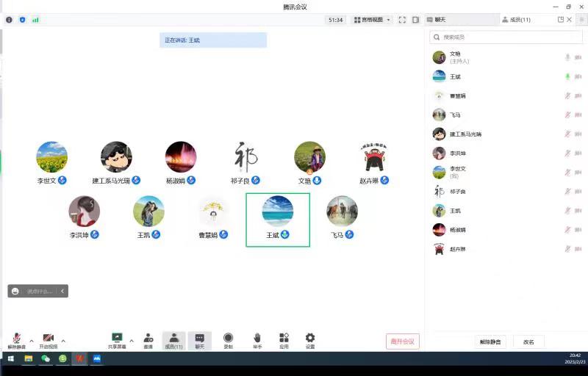The width and height of the screenshot is (588, 376).
Task: Click the share screen (共享屏幕) icon
Action: pos(116,338)
